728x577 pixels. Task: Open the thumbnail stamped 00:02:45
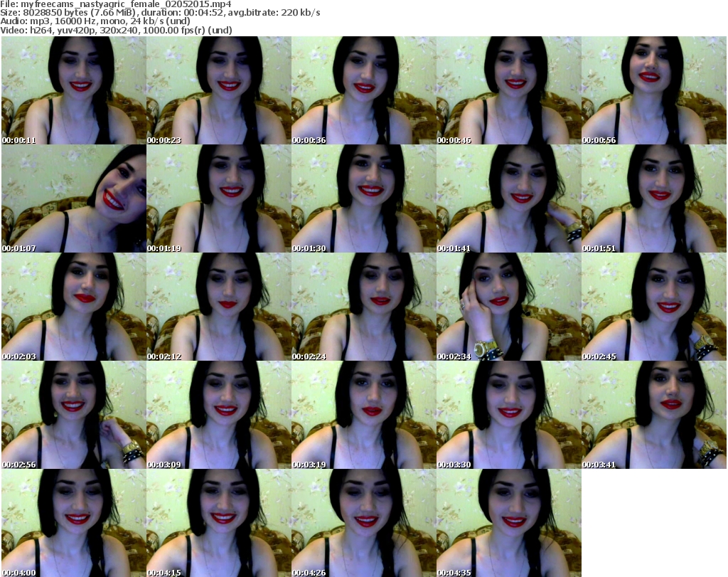pos(654,307)
